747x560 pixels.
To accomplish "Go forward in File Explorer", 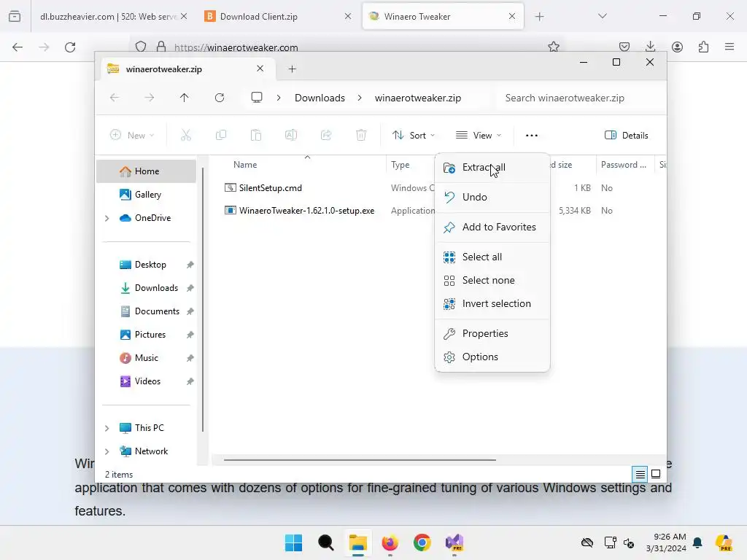I will click(150, 98).
